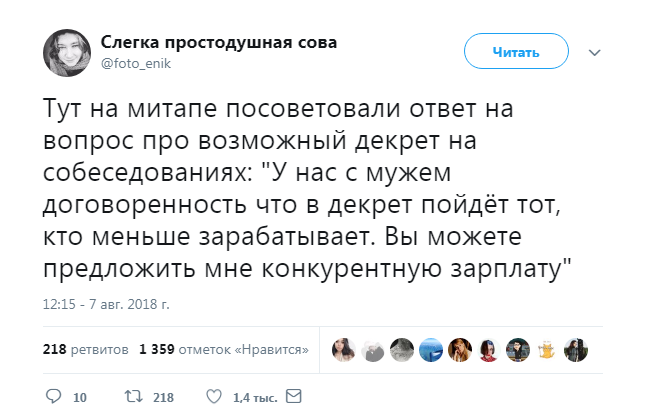This screenshot has height=417, width=648.
Task: Show the 1 359 отметок «Нравится» list
Action: pos(224,350)
